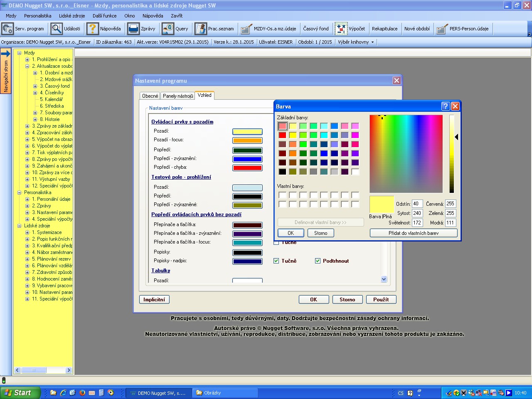Switch to the Panely nástrojů tab

178,96
